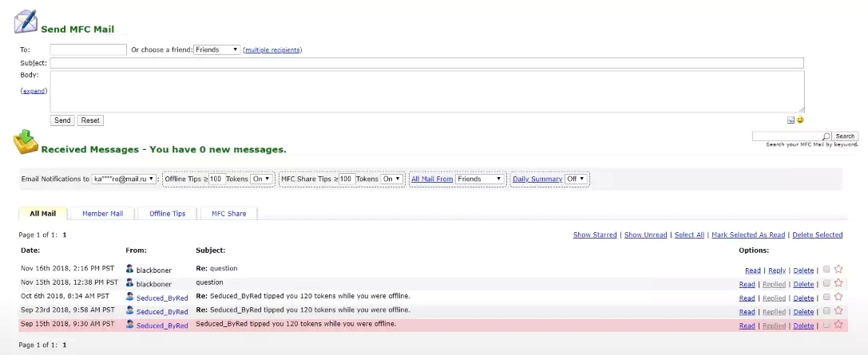Switch to All Mail tab
The image size is (868, 355).
(42, 214)
